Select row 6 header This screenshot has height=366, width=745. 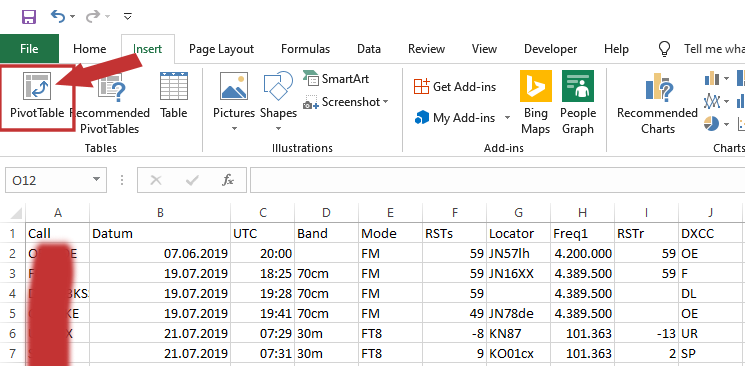click(x=12, y=334)
